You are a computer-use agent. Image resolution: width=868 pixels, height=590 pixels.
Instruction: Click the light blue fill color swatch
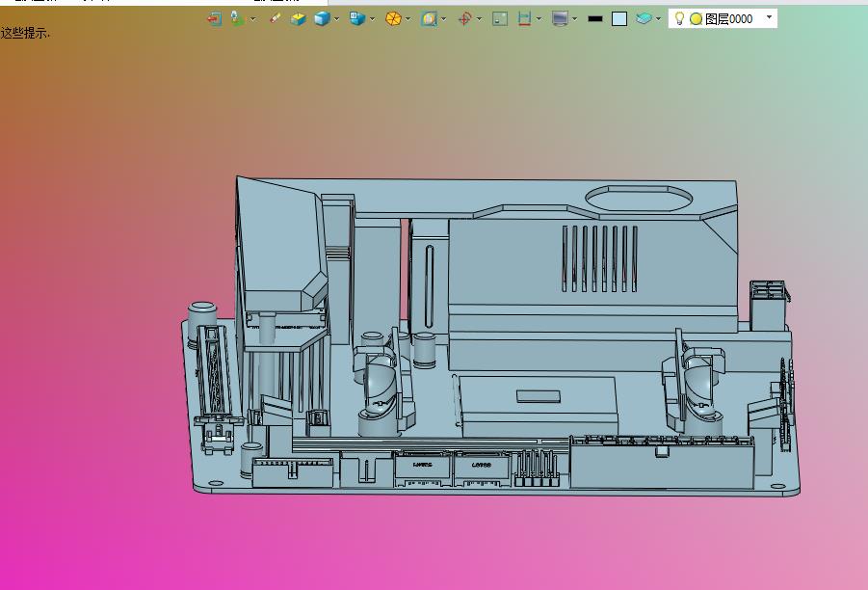click(619, 19)
